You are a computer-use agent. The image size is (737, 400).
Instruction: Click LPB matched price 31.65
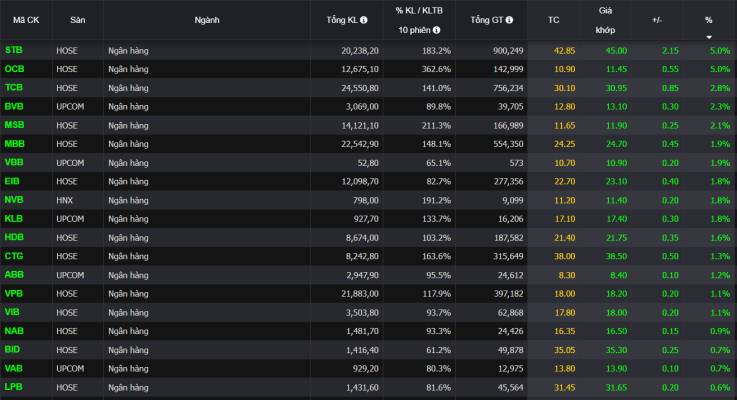[x=616, y=388]
